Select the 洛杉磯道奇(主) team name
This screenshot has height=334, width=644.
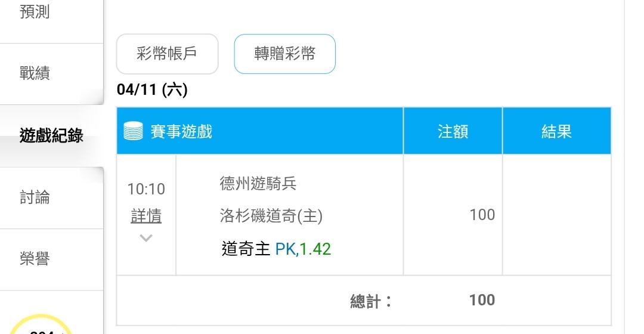point(271,216)
